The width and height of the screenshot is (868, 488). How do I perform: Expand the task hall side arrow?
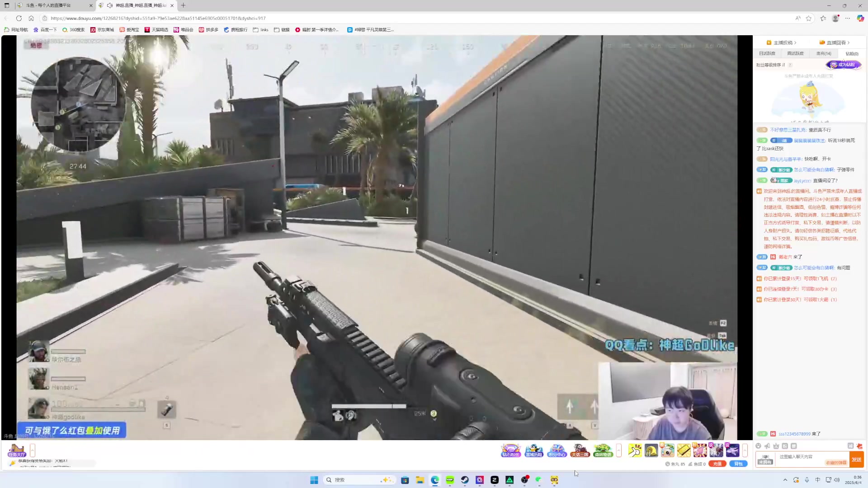click(x=33, y=450)
